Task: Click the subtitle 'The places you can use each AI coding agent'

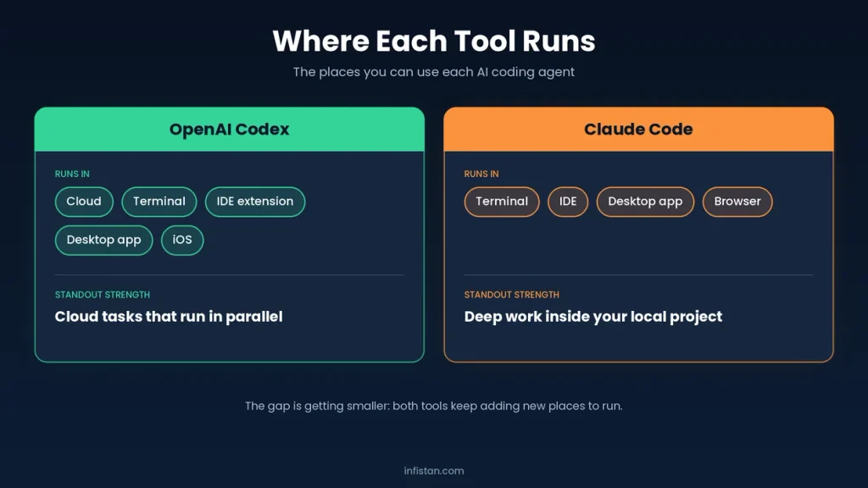Action: point(434,72)
